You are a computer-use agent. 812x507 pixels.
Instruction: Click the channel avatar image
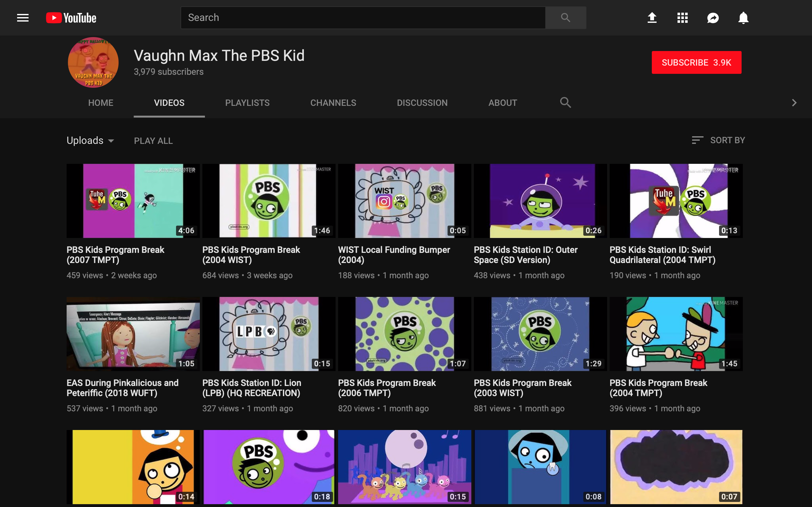93,62
